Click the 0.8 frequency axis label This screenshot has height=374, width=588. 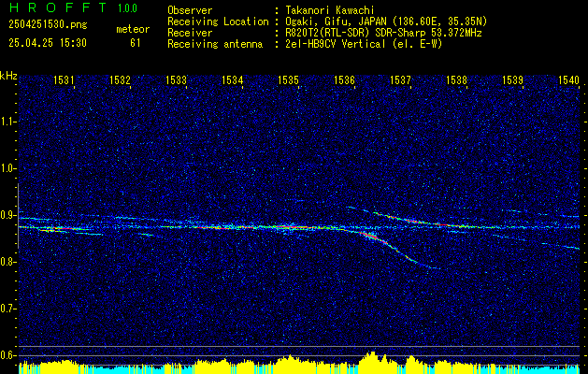click(x=7, y=262)
